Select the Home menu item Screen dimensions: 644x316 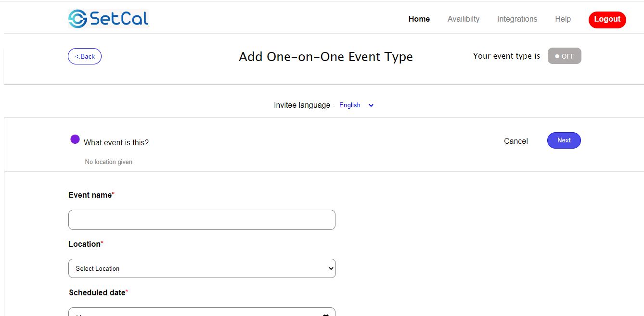tap(419, 19)
